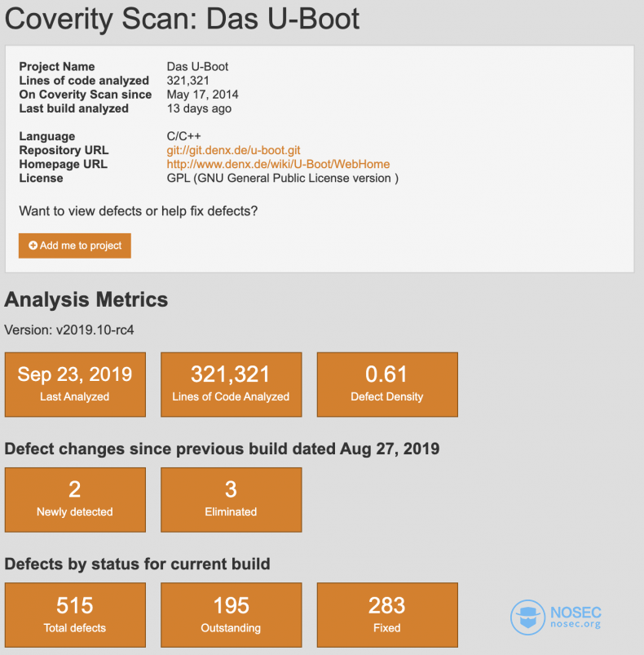Click the Lines of code analyzed label

[x=84, y=81]
